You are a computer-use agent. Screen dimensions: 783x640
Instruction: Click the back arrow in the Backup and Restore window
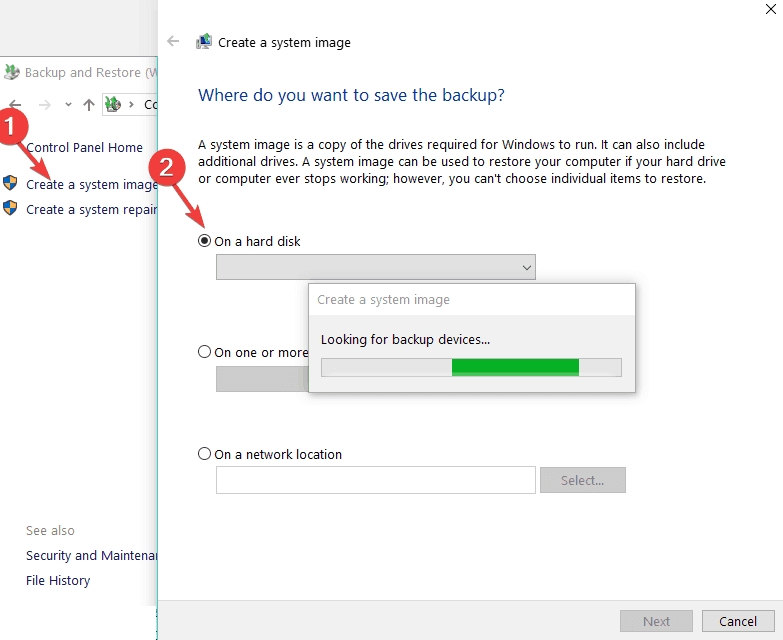(14, 104)
